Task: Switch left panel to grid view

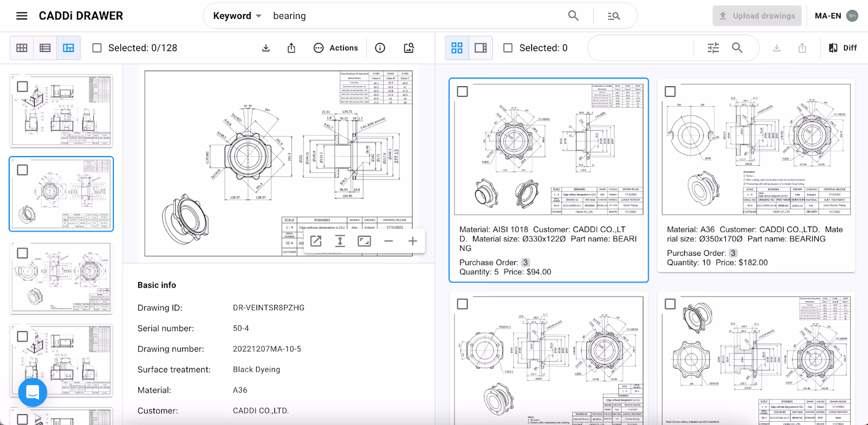Action: tap(22, 48)
